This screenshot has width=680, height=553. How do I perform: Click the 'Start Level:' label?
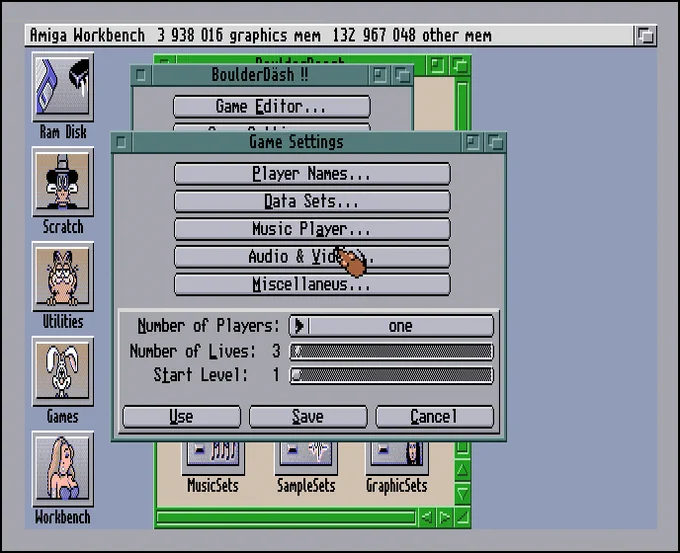pyautogui.click(x=201, y=375)
